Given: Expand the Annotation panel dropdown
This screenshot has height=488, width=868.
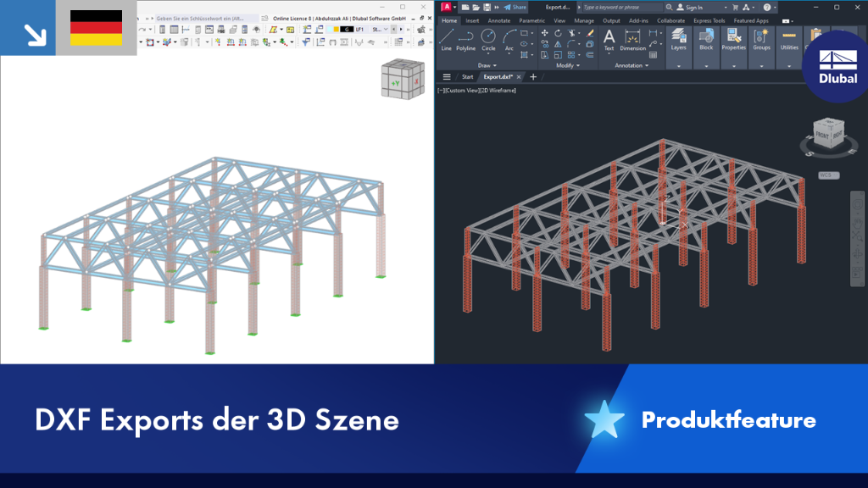Looking at the screenshot, I should 632,65.
